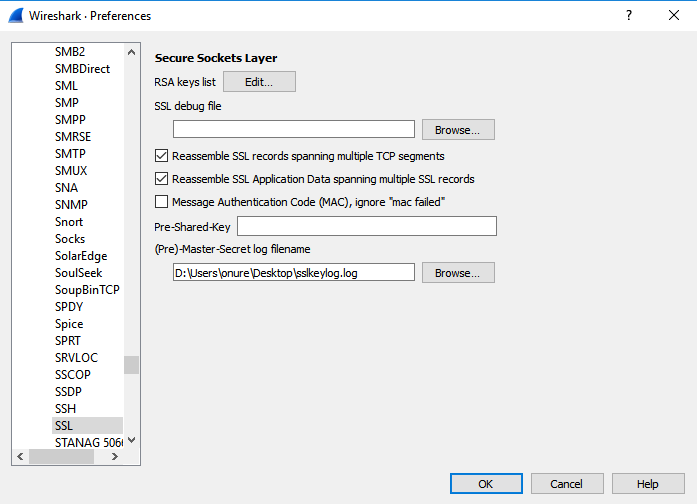This screenshot has width=697, height=504.
Task: Cancel the preferences changes
Action: 567,484
